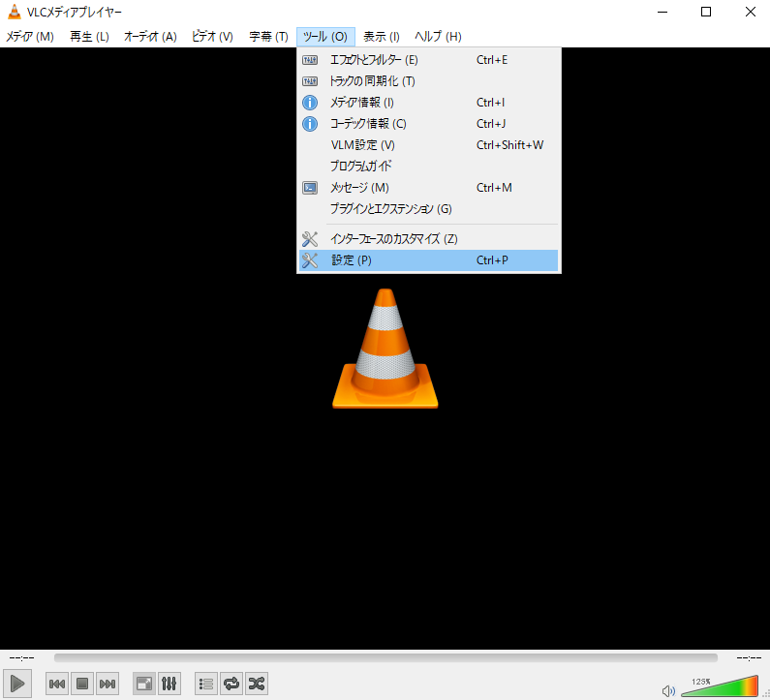Show the playlist panel
Screen dimensions: 770x700
point(206,684)
